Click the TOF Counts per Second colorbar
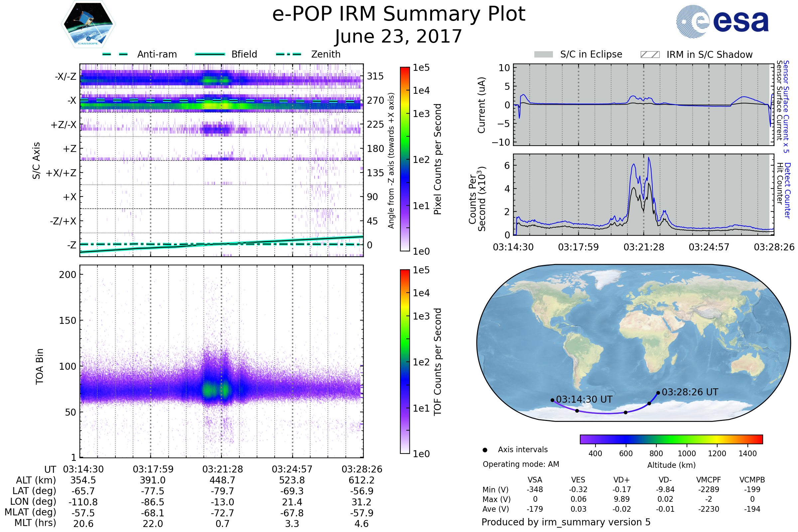 click(405, 361)
